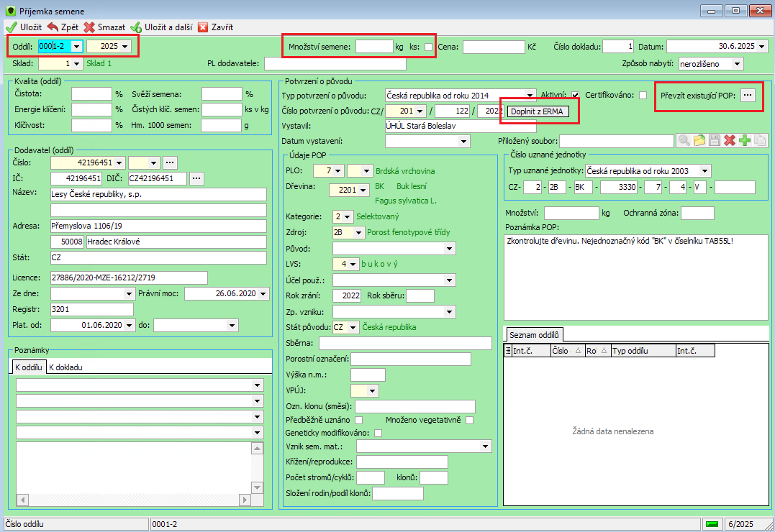Open the Způsob nabytí dropdown
The image size is (775, 532).
click(x=738, y=64)
